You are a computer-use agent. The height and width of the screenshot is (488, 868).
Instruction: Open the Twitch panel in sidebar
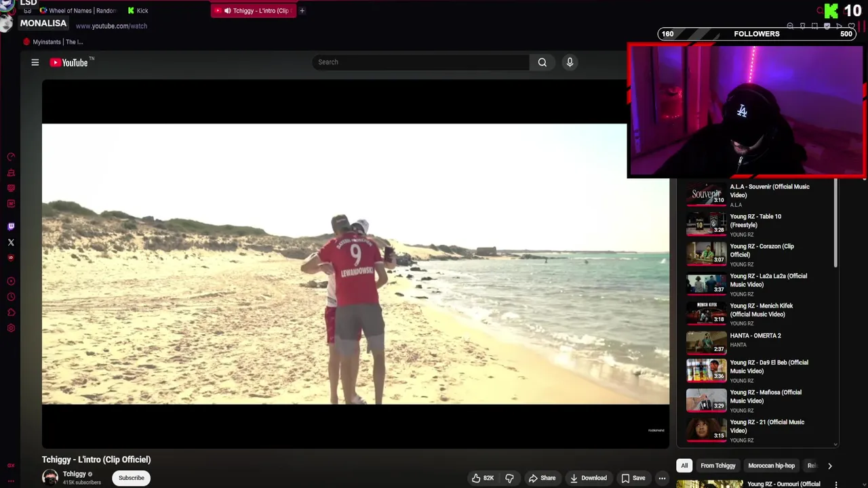point(11,226)
